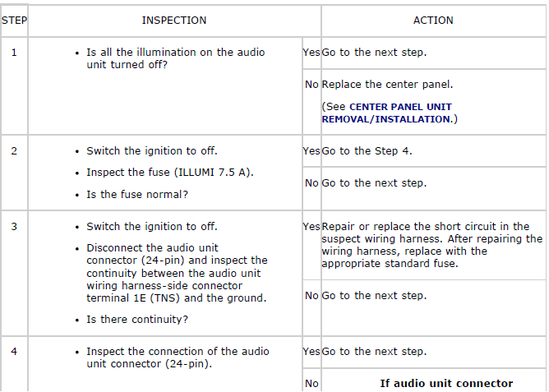The image size is (549, 392).
Task: Click the "Is the fuse normal?" question
Action: (x=137, y=195)
